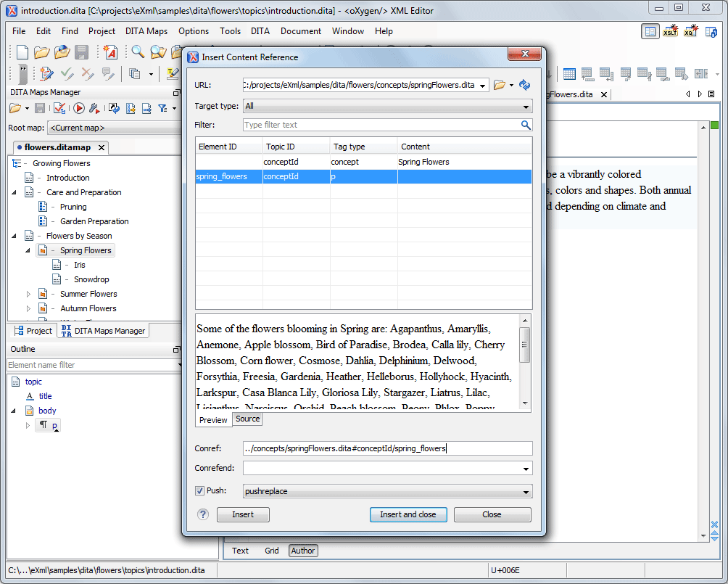Image resolution: width=728 pixels, height=584 pixels.
Task: Click the editor's vertical scrollbar up arrow
Action: 703,127
